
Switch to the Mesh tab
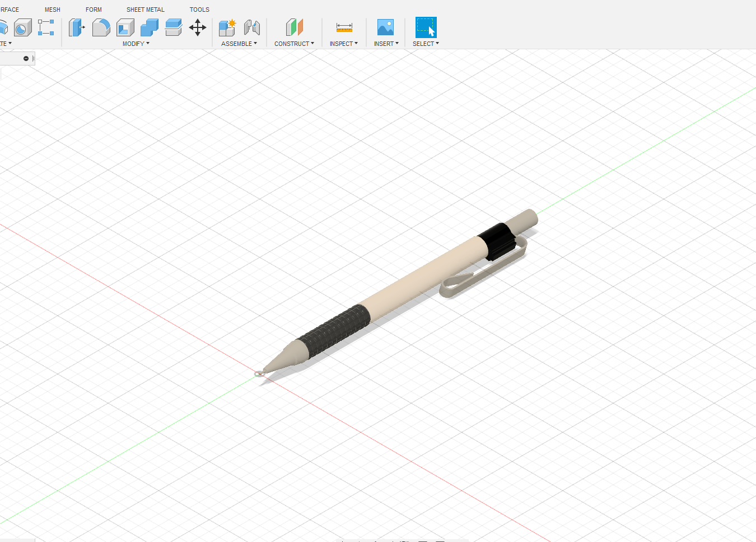[52, 9]
